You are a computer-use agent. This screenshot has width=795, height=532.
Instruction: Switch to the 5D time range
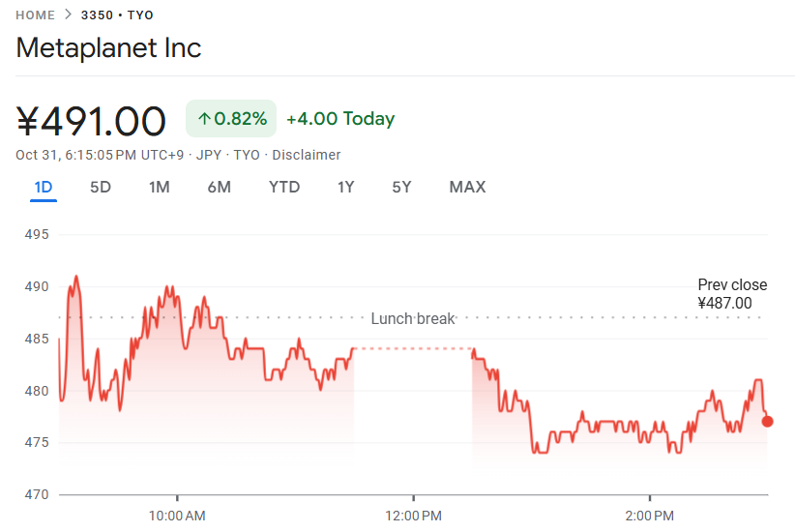tap(101, 187)
